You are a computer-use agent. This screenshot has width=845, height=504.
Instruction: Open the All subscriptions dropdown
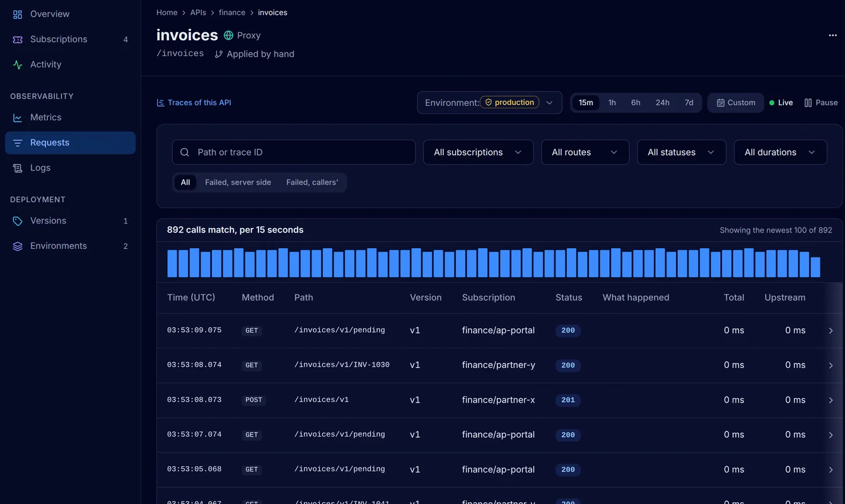478,152
